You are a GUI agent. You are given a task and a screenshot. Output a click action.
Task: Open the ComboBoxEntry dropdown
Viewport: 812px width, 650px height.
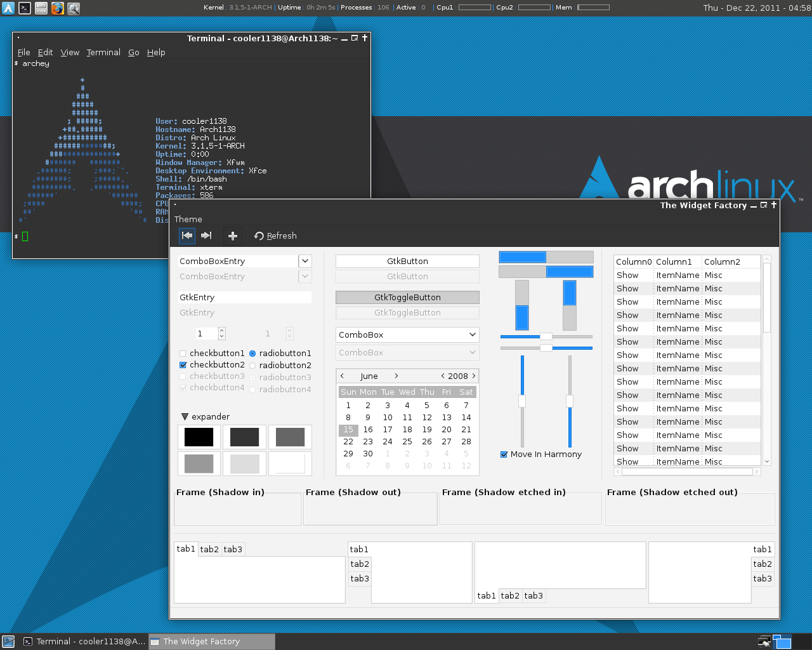[x=304, y=261]
